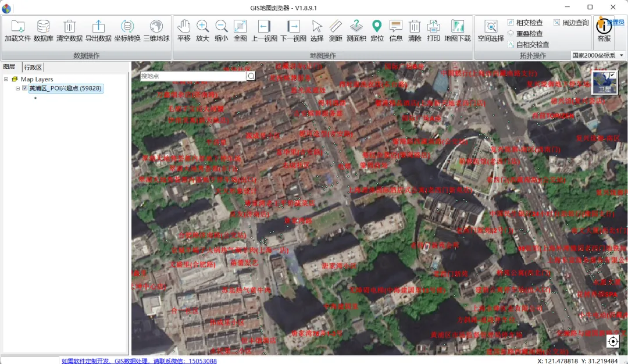Click the 加载文件 load file icon
The height and width of the screenshot is (364, 628).
[17, 26]
